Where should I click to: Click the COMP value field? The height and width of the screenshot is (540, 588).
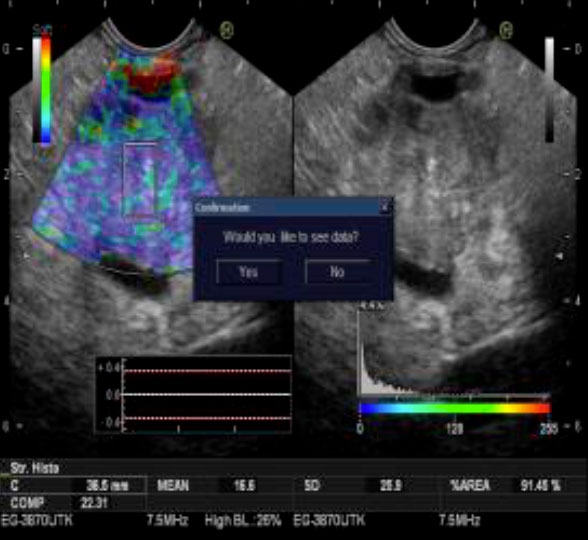point(94,502)
